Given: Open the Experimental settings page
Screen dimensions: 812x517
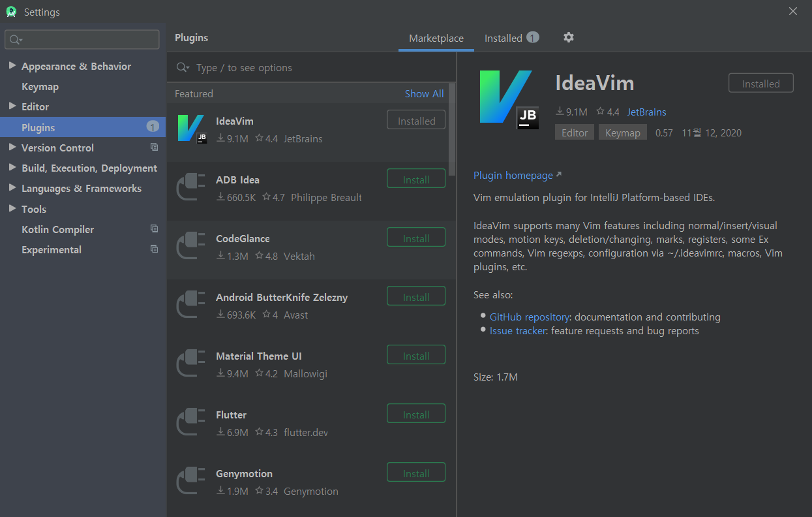Looking at the screenshot, I should pos(52,249).
